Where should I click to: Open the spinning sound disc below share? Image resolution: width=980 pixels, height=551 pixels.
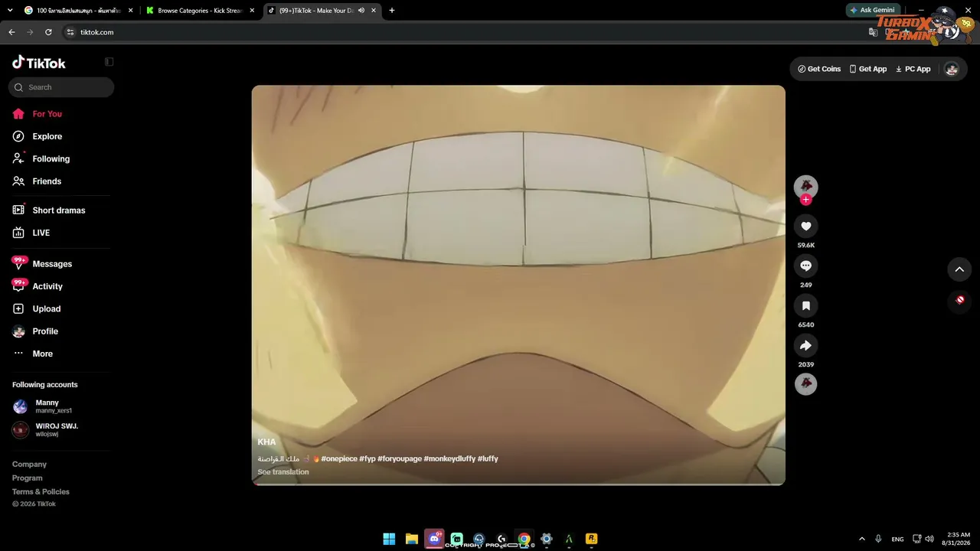pyautogui.click(x=805, y=383)
